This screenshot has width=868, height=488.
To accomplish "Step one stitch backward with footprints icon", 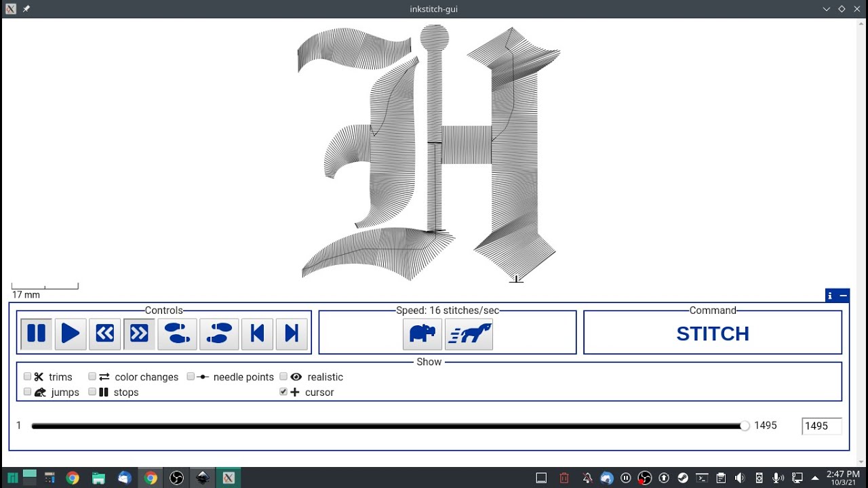I will pos(178,333).
